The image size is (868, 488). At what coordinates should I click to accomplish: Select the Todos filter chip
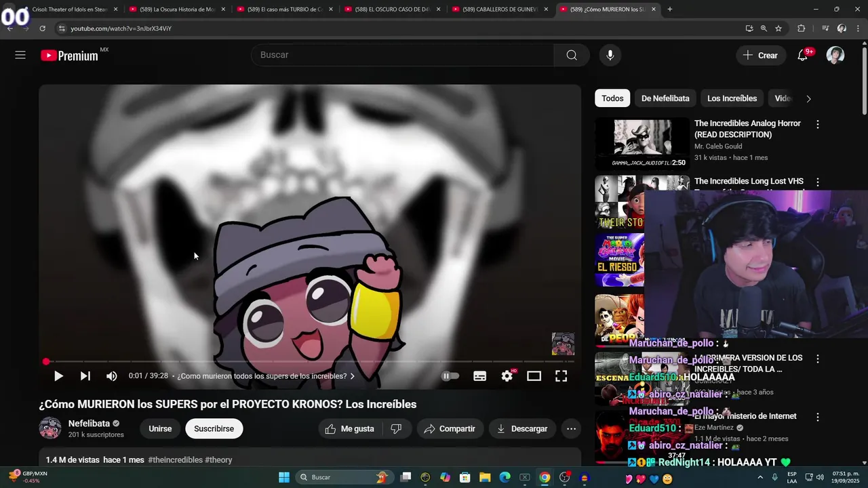pyautogui.click(x=612, y=98)
